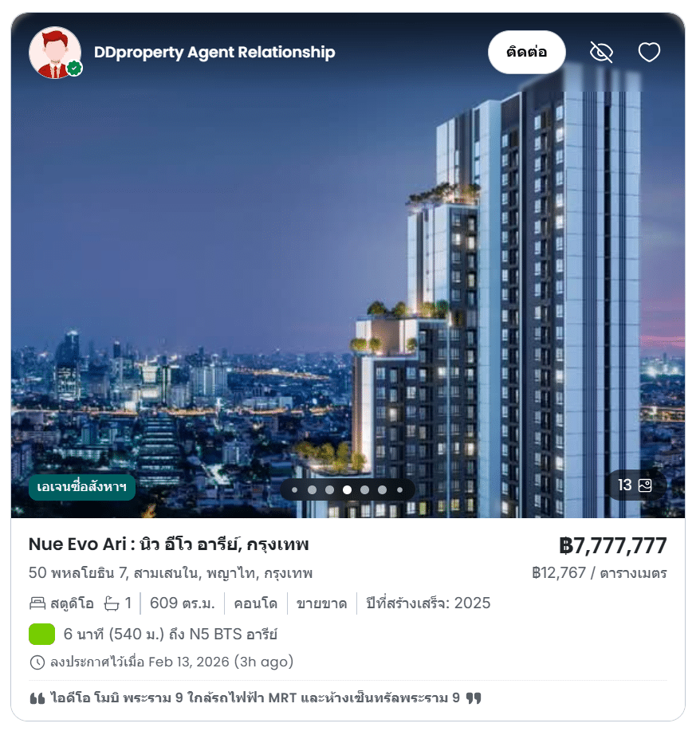Image resolution: width=700 pixels, height=735 pixels.
Task: Click the เอเจนซี่อสังหาฯ agent badge
Action: tap(82, 487)
